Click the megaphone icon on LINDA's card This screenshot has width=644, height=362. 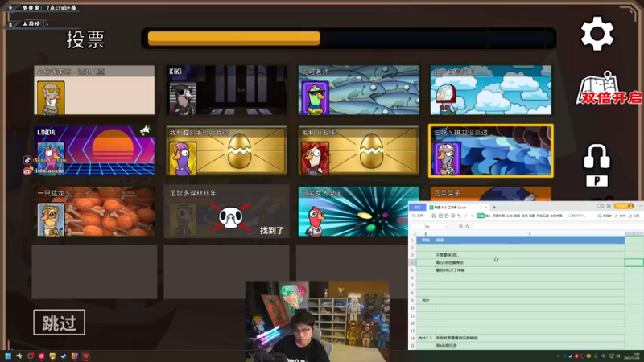click(145, 130)
